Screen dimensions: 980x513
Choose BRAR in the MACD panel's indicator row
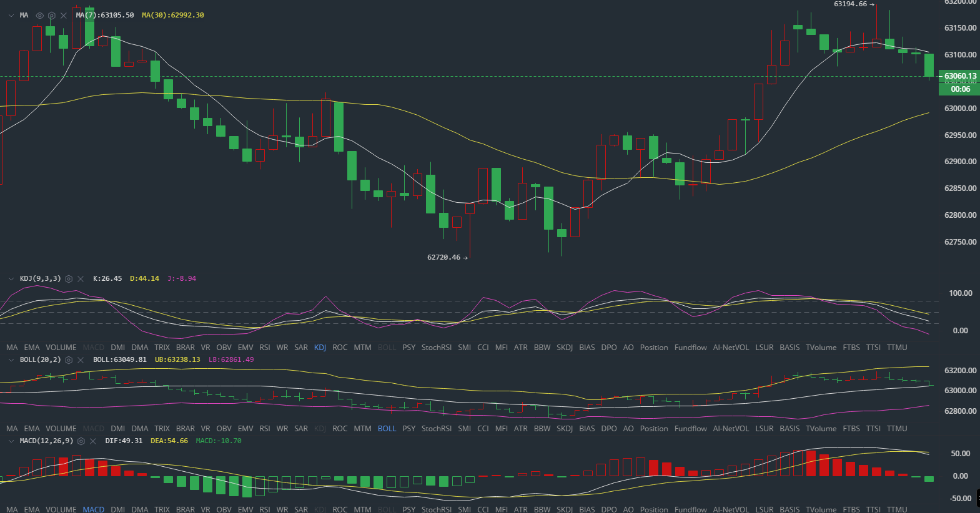[186, 509]
